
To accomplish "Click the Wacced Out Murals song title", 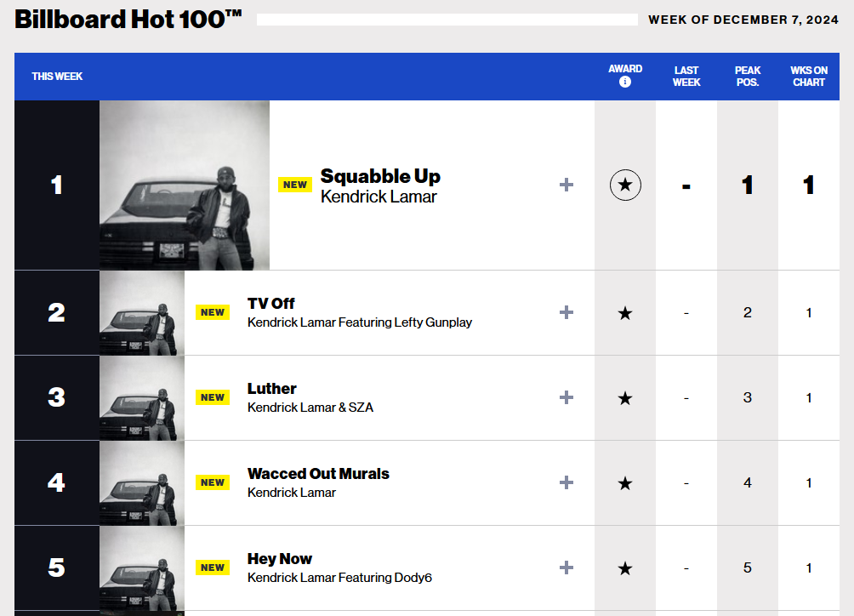I will point(318,473).
